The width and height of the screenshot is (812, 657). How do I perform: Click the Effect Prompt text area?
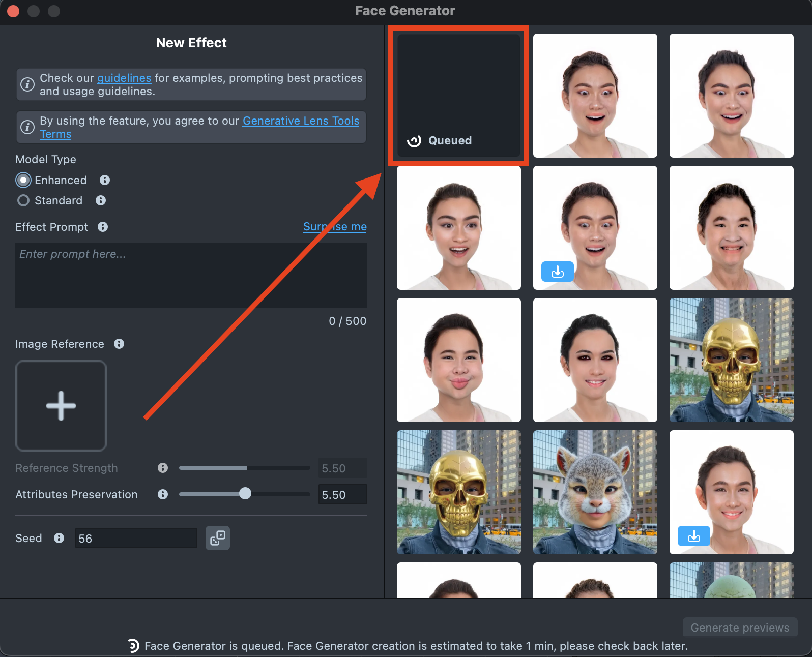pyautogui.click(x=191, y=275)
